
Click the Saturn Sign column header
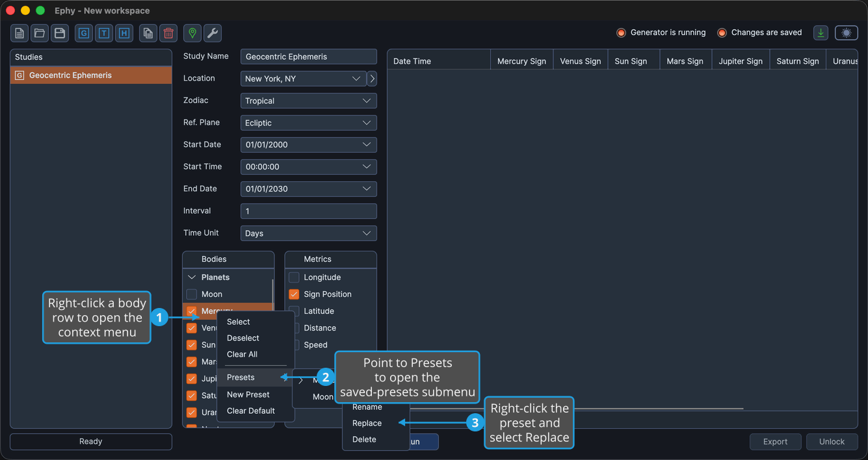(x=798, y=61)
